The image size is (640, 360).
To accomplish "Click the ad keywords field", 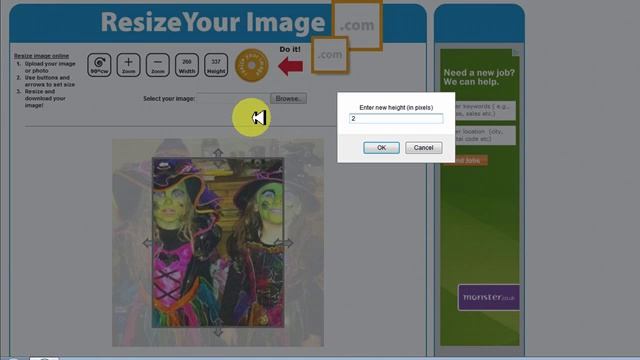I will (480, 110).
